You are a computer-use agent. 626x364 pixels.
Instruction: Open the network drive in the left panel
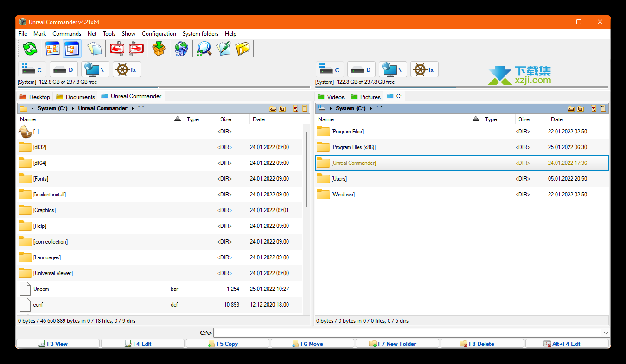[x=95, y=69]
